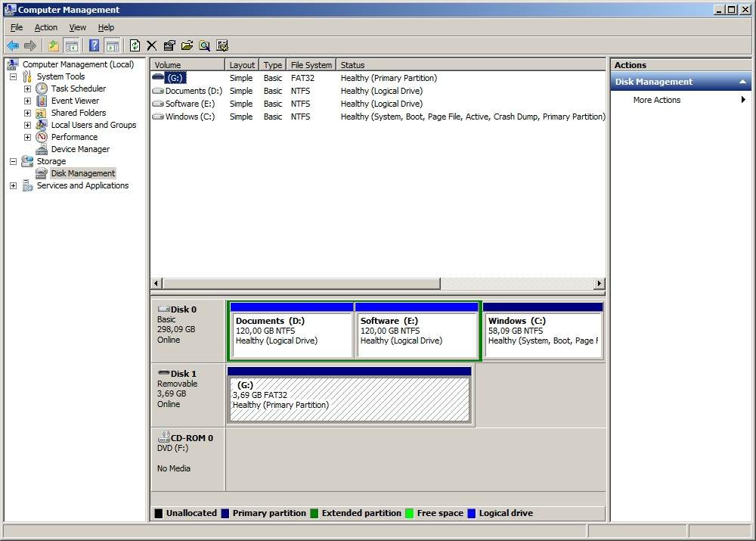
Task: Expand the Services and Applications node
Action: tap(13, 185)
